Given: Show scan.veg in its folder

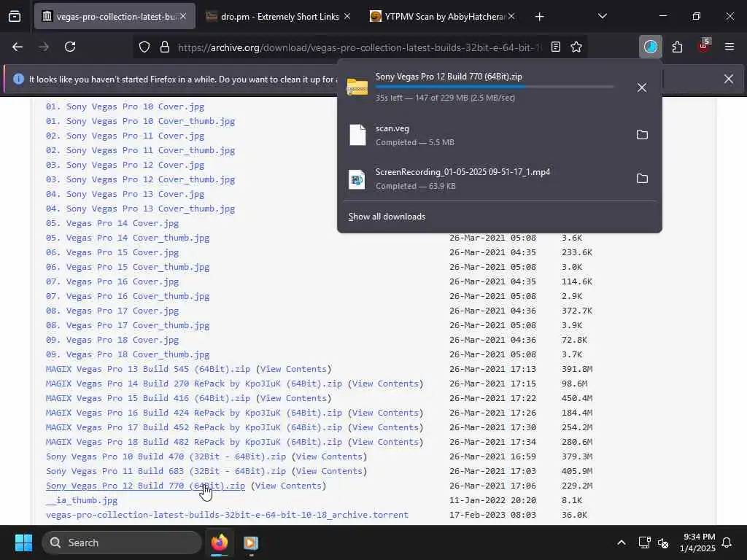Looking at the screenshot, I should [x=642, y=135].
